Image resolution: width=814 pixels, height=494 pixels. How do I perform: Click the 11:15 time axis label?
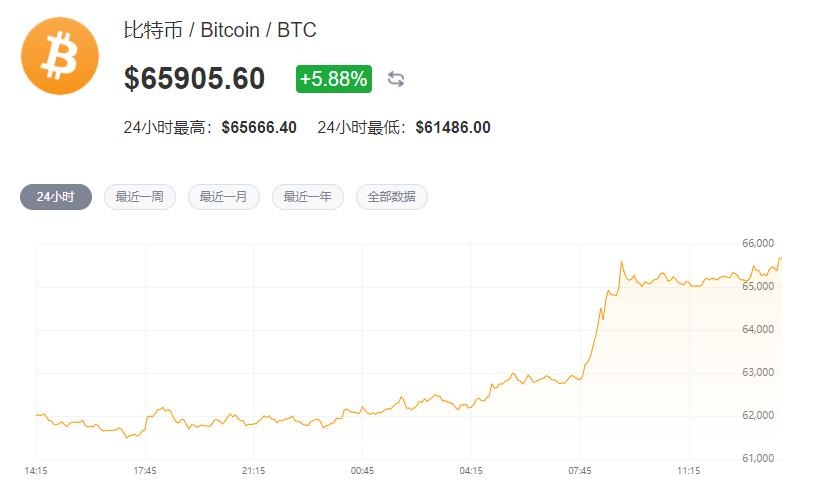[688, 469]
